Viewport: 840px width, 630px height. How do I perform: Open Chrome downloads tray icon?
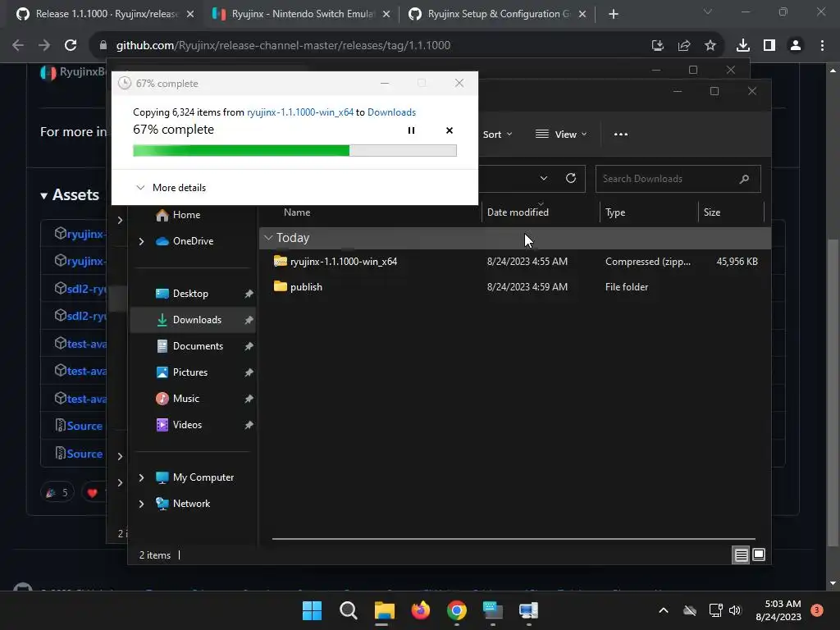pos(742,46)
